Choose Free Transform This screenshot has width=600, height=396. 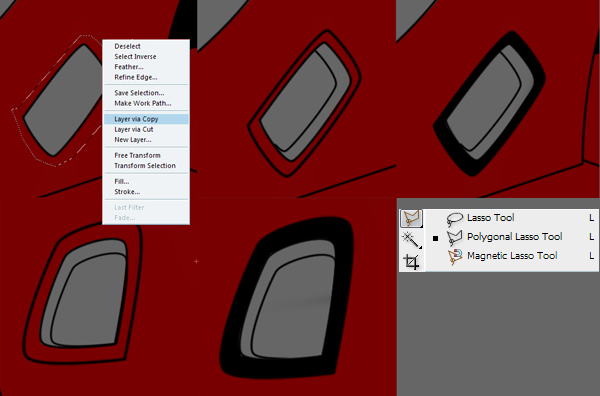pyautogui.click(x=146, y=155)
